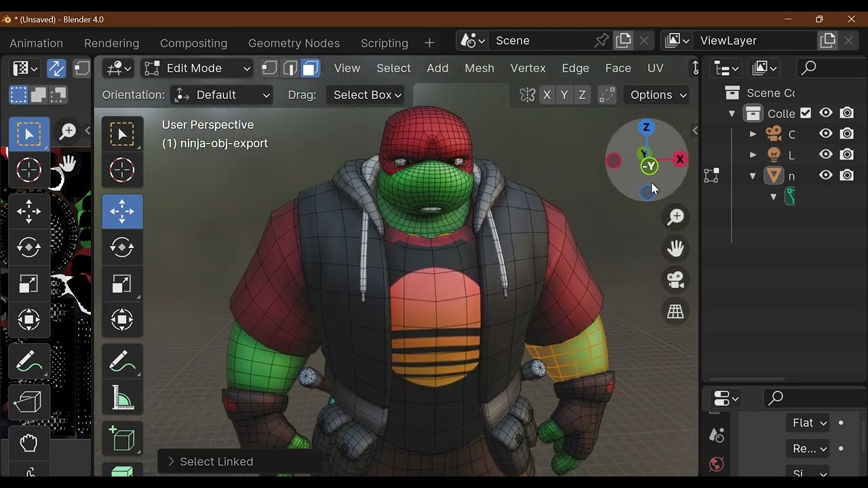Select the UV editor Select Box tool
The height and width of the screenshot is (488, 868).
click(x=28, y=134)
